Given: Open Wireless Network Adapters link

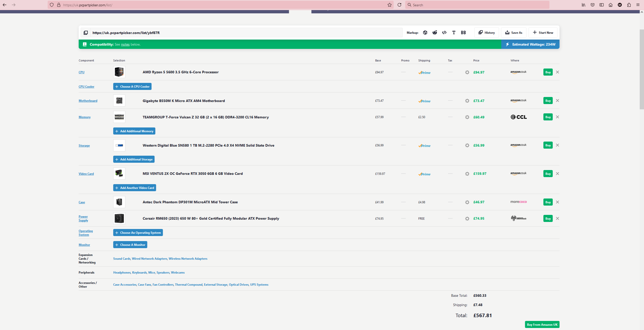Looking at the screenshot, I should coord(188,259).
